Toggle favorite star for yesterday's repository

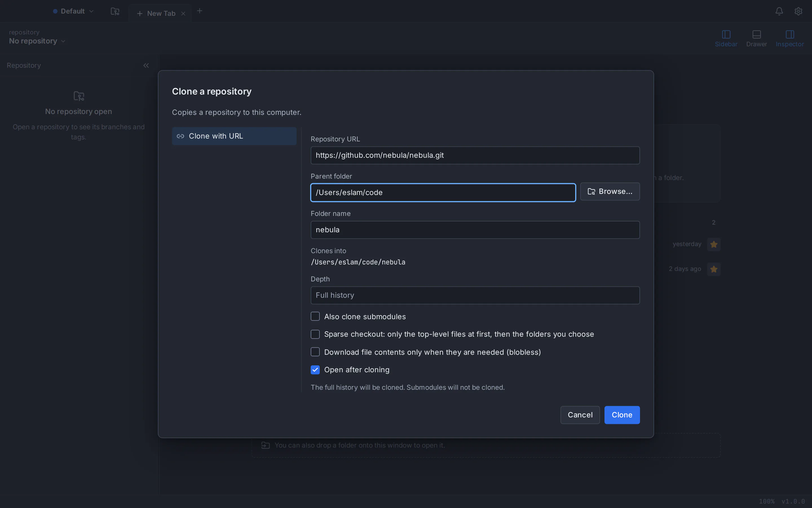click(714, 244)
